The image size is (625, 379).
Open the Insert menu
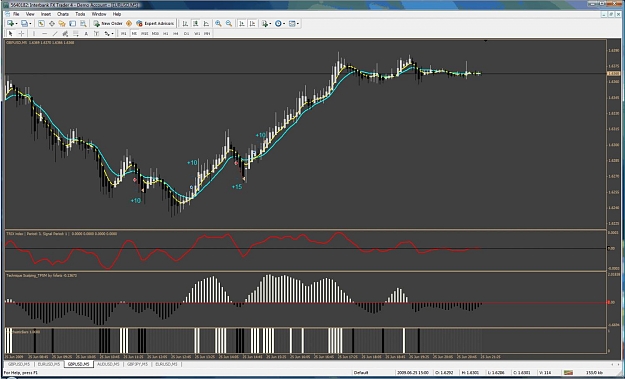[x=46, y=14]
